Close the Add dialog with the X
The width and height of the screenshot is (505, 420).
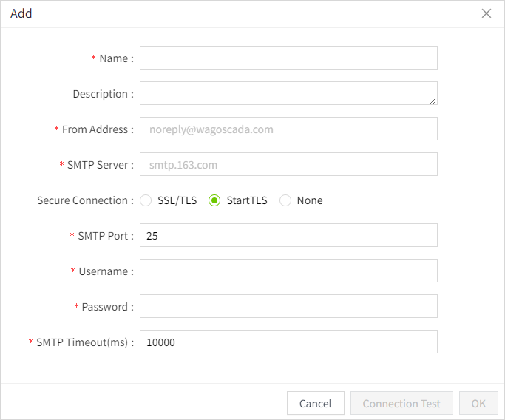[487, 13]
